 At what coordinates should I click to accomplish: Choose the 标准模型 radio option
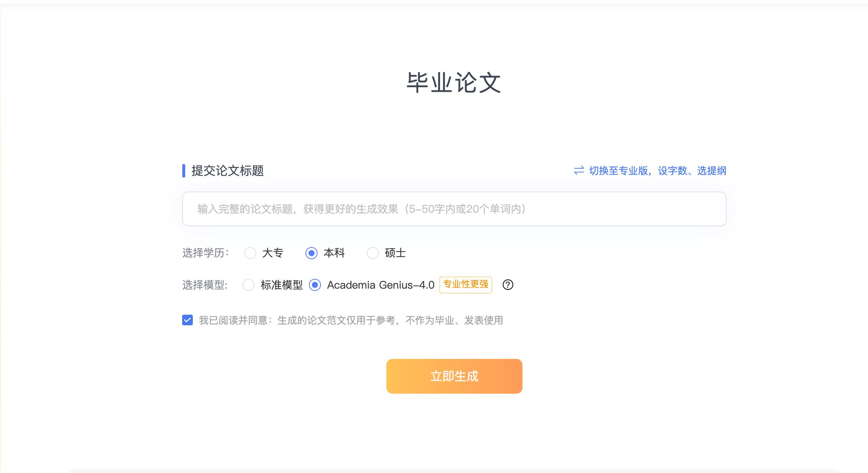click(248, 285)
